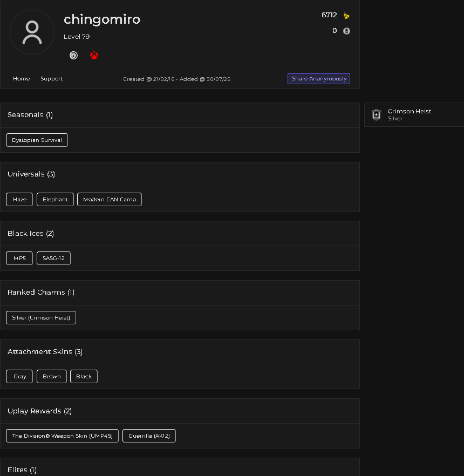This screenshot has height=476, width=464.
Task: Click the 0 credits value
Action: coord(335,31)
